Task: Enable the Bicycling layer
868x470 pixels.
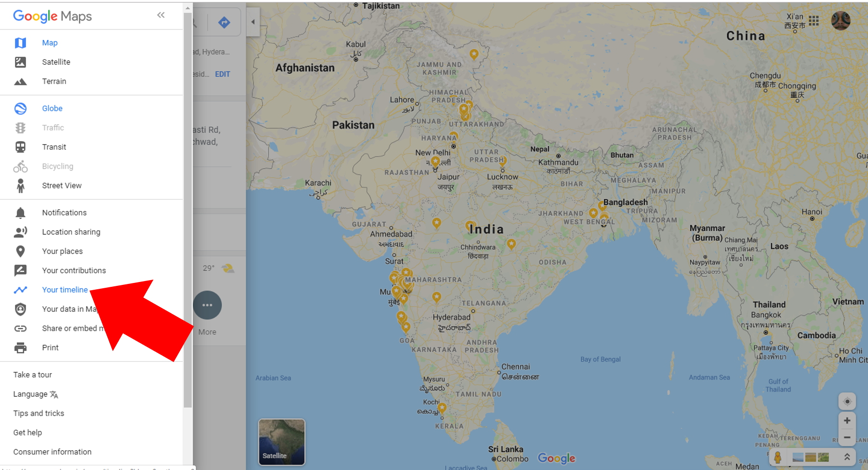Action: (57, 166)
